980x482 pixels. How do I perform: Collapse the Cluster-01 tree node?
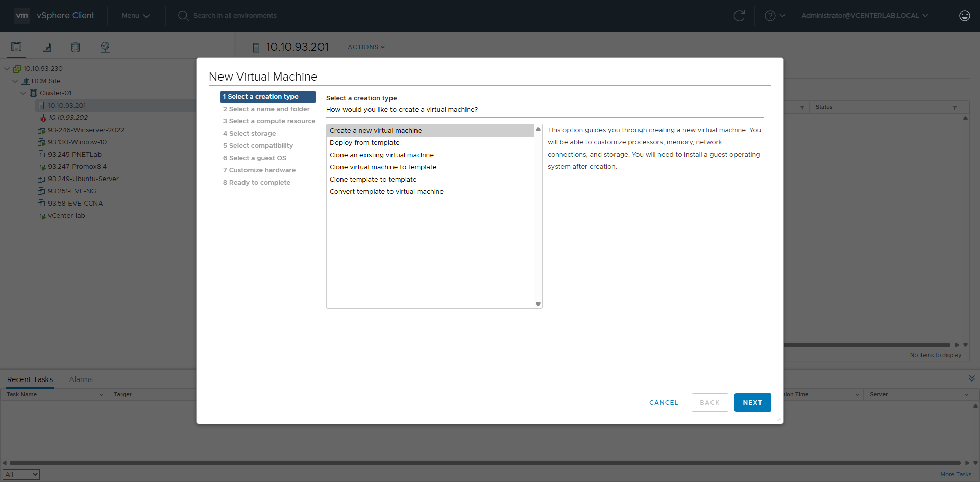[x=23, y=93]
